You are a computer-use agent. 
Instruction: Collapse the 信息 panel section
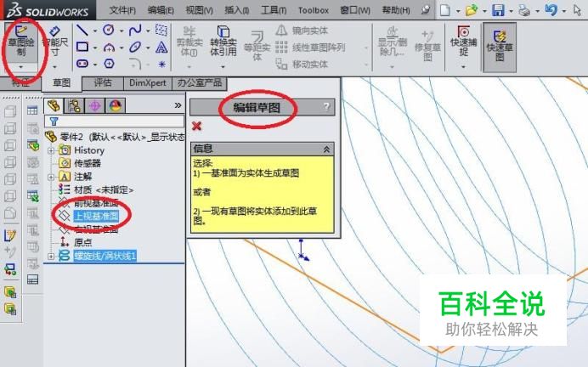[326, 150]
